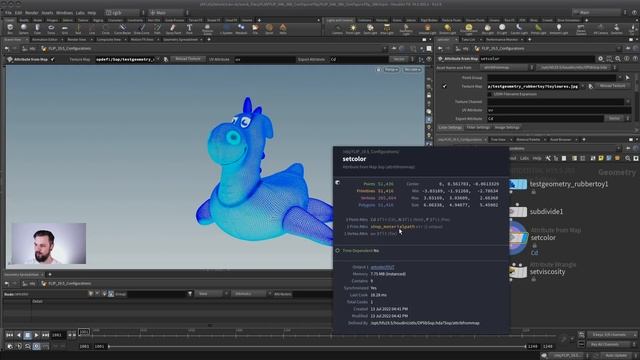Toggle the checkmark beside Texture Map
This screenshot has width=640, height=360.
pyautogui.click(x=444, y=86)
